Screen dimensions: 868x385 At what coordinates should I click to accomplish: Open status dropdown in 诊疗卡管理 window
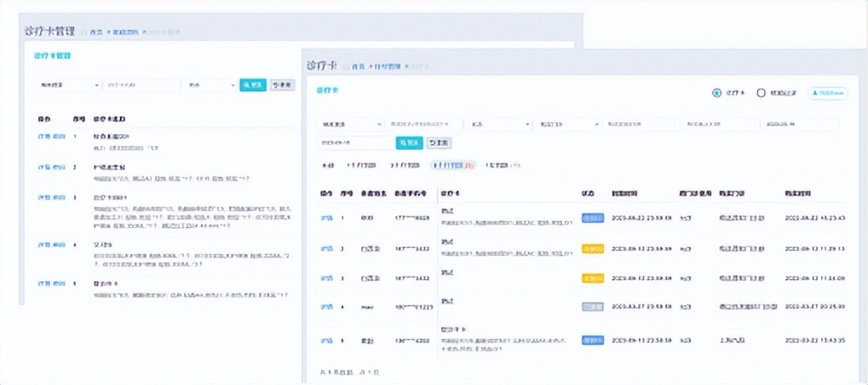[x=210, y=85]
